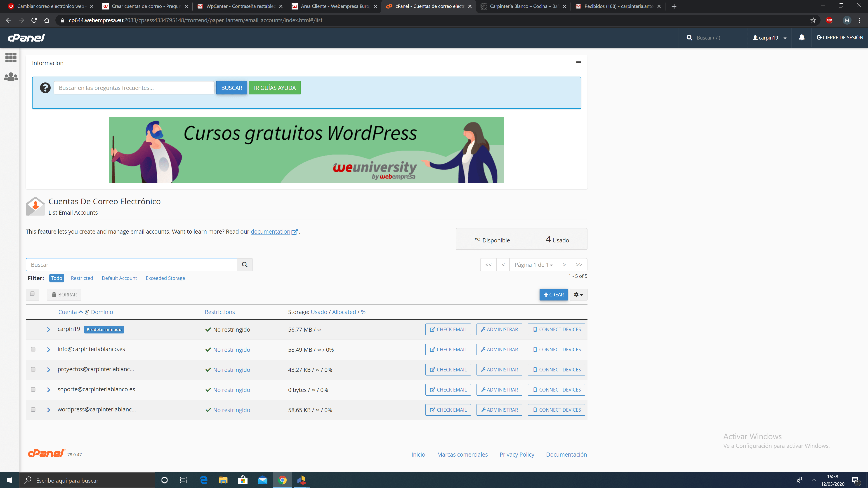Open a new browser tab

674,6
